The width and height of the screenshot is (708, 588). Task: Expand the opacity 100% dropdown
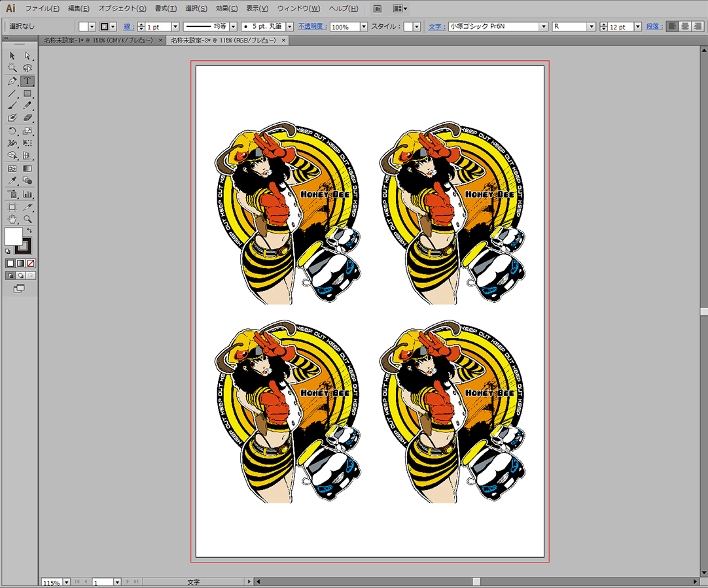(364, 27)
